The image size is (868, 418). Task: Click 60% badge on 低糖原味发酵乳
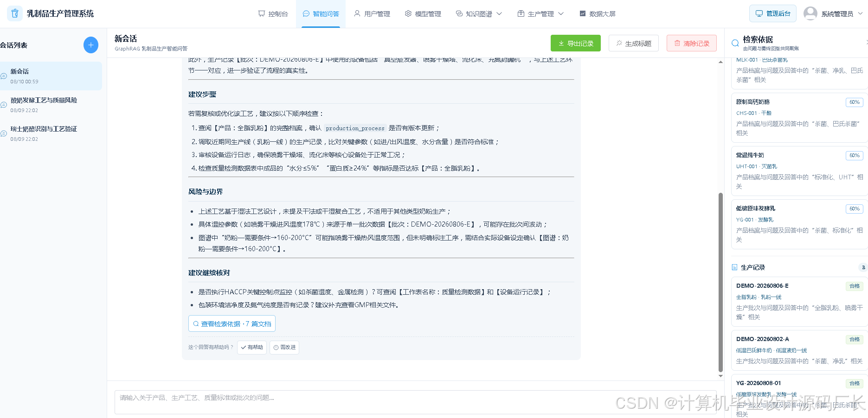click(854, 209)
